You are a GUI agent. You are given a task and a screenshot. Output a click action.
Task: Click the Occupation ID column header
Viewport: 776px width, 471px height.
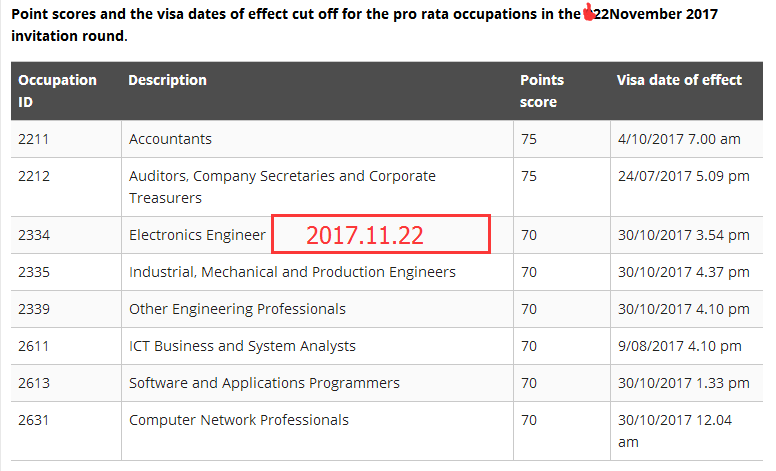[57, 90]
